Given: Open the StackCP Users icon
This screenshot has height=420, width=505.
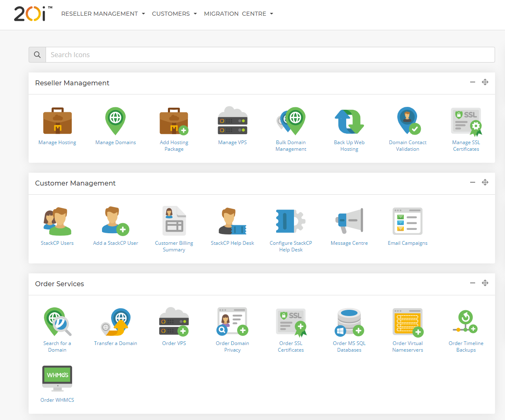Looking at the screenshot, I should [x=57, y=222].
